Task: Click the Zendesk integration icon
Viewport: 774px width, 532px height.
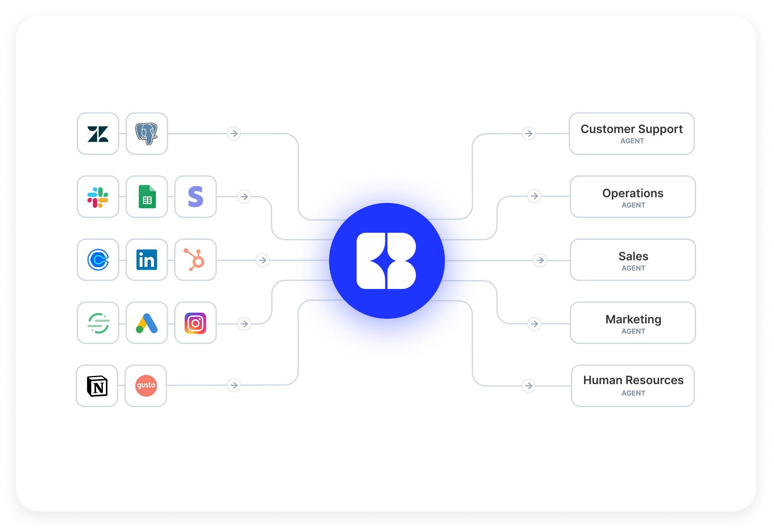Action: (x=98, y=134)
